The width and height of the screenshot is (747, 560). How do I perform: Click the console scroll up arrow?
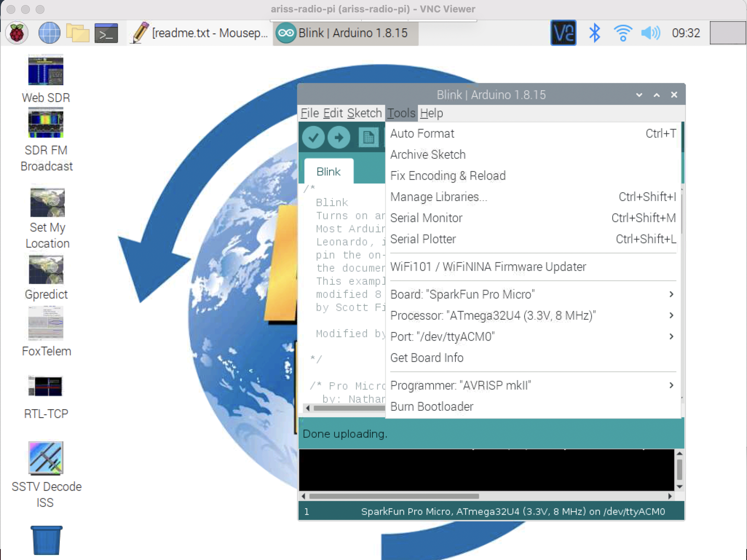679,454
